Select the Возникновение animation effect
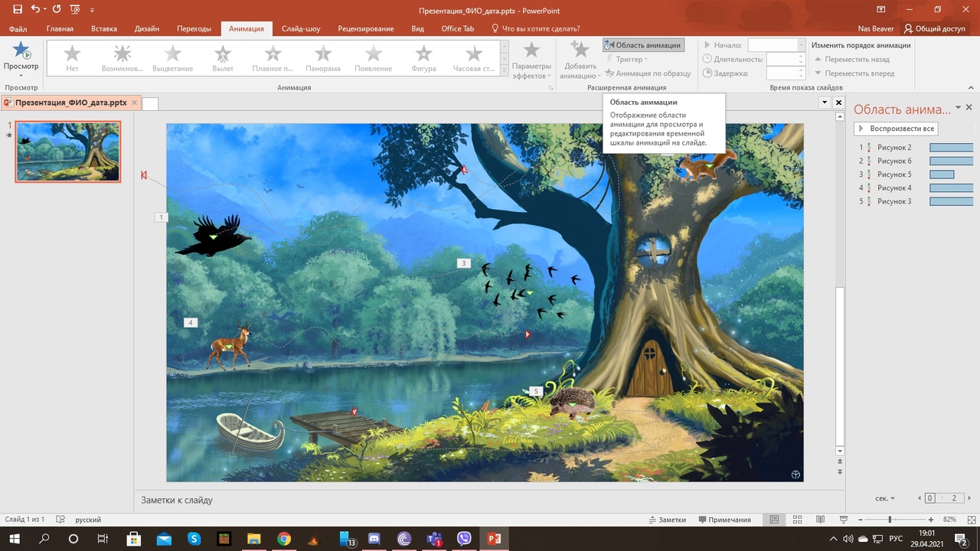Viewport: 980px width, 551px height. (122, 58)
